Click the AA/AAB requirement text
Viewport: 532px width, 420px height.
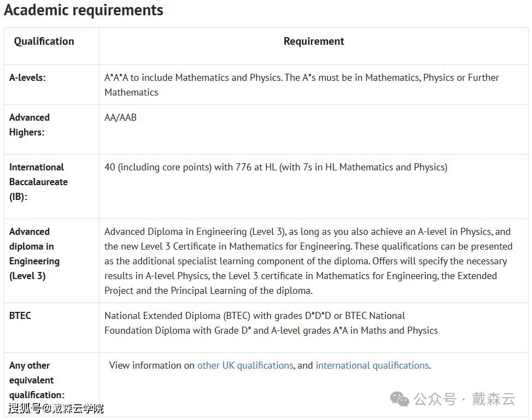coord(120,117)
